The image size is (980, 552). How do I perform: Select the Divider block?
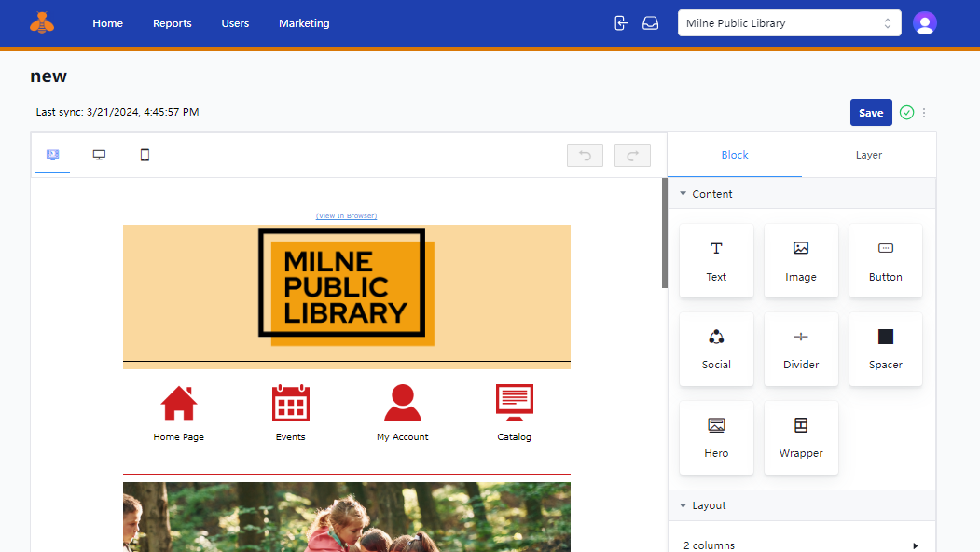point(801,349)
